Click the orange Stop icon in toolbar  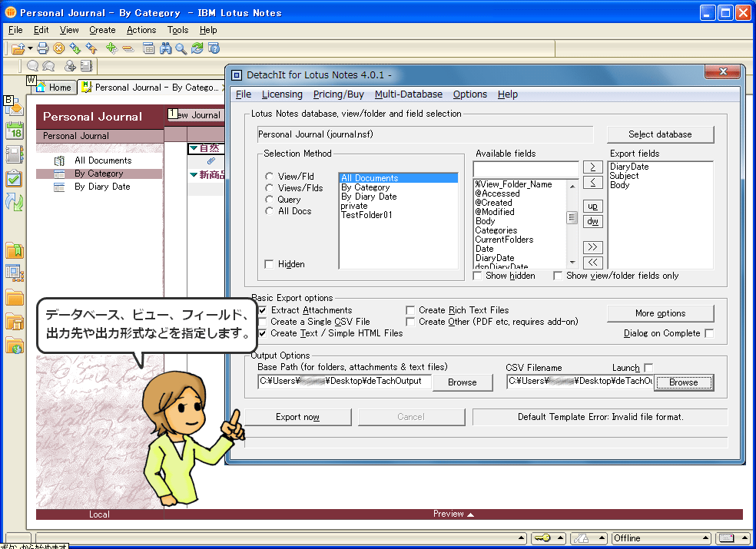click(59, 48)
